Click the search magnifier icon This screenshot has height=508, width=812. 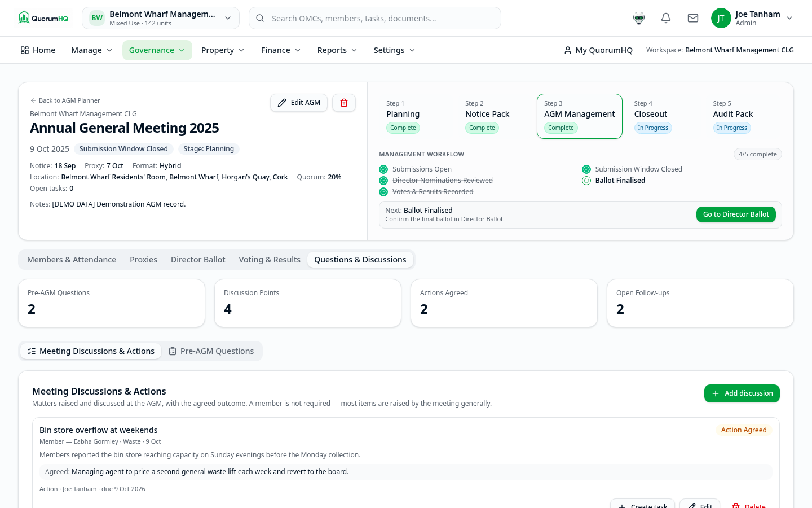click(260, 18)
